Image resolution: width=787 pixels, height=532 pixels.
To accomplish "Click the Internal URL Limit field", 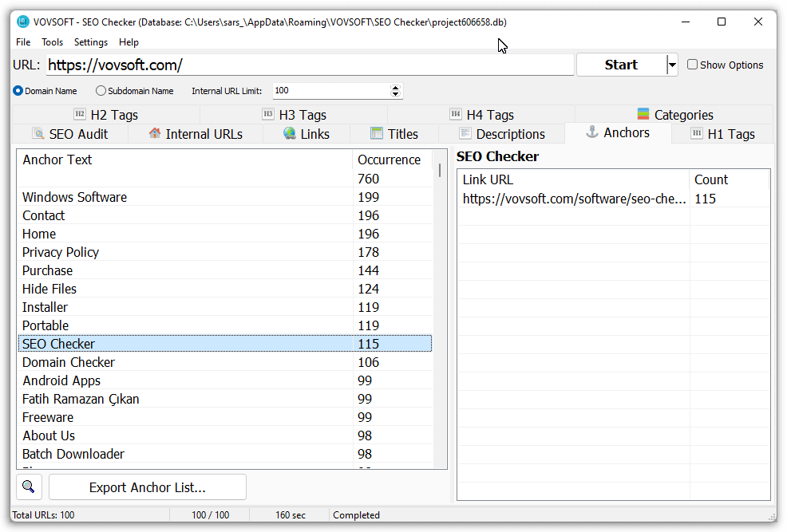I will pyautogui.click(x=332, y=91).
